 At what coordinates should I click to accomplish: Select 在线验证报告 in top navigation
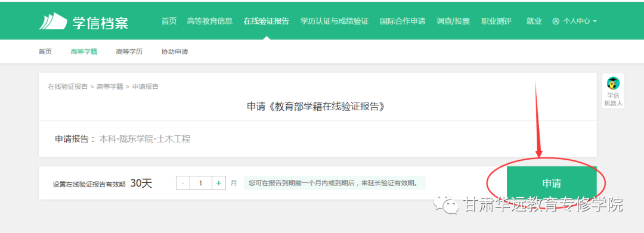click(x=266, y=21)
